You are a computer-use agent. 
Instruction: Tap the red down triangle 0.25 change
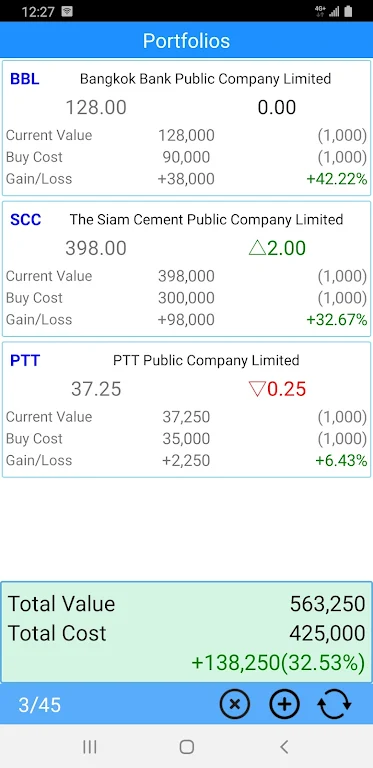pos(277,389)
